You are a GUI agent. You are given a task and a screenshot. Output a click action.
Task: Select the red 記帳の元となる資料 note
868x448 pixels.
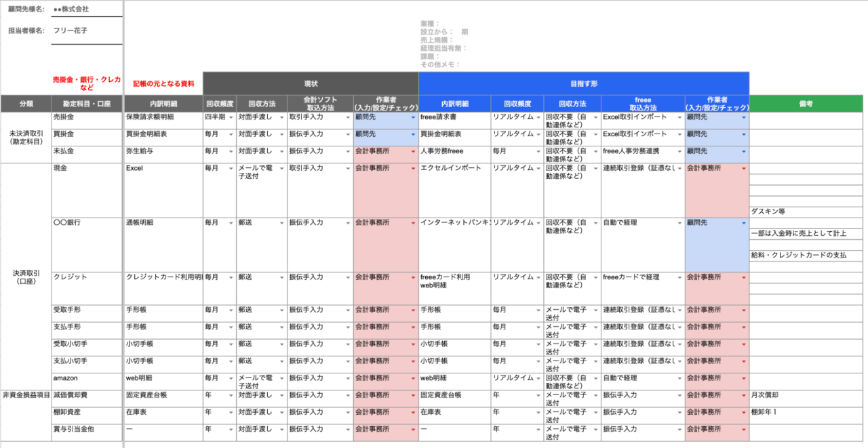tap(163, 84)
